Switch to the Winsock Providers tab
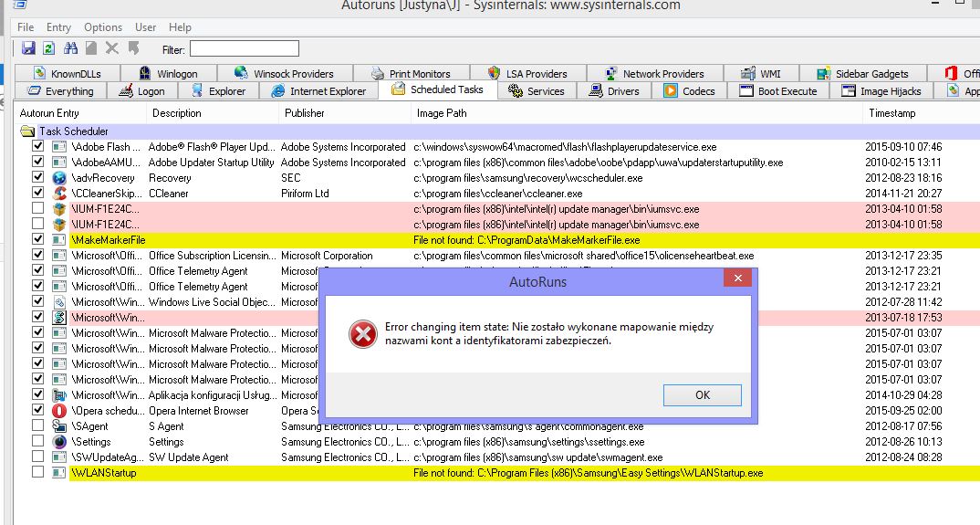980x525 pixels. pyautogui.click(x=285, y=73)
